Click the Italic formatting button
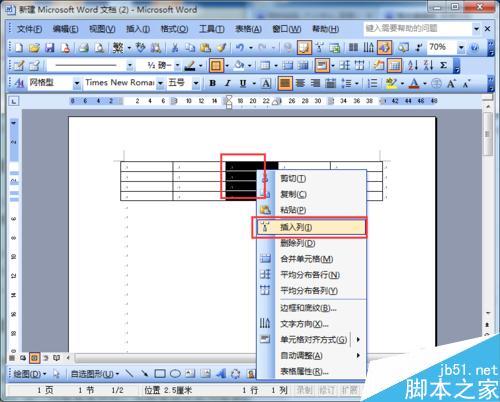This screenshot has height=402, width=500. (228, 83)
